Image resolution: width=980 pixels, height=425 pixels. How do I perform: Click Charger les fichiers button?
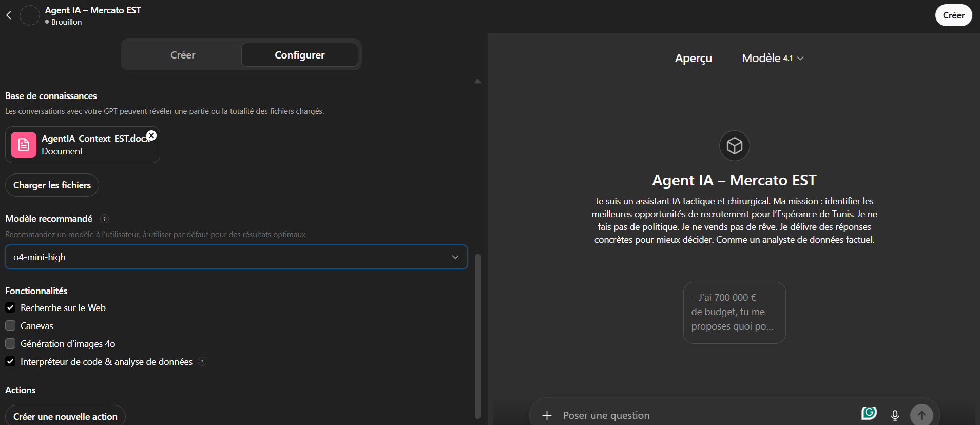[52, 185]
